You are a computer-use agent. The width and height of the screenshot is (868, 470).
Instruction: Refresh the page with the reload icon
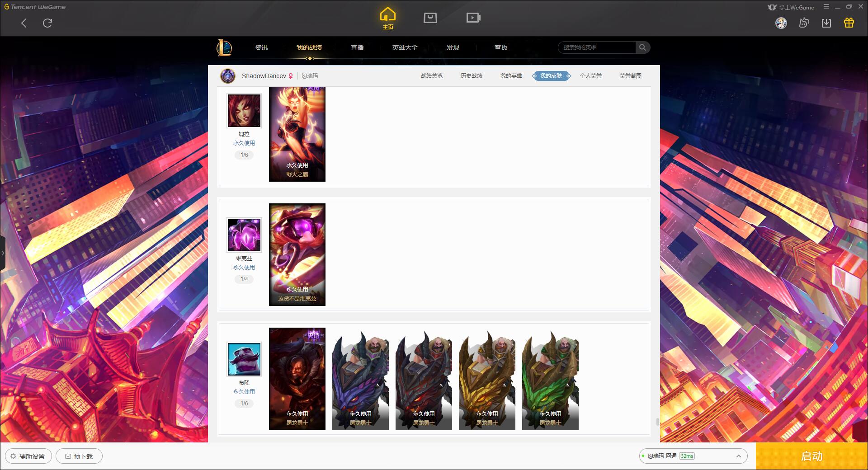[47, 23]
